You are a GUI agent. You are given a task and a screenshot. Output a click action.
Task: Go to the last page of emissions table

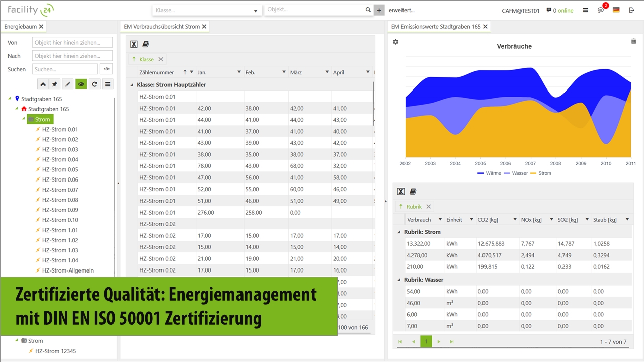(451, 342)
